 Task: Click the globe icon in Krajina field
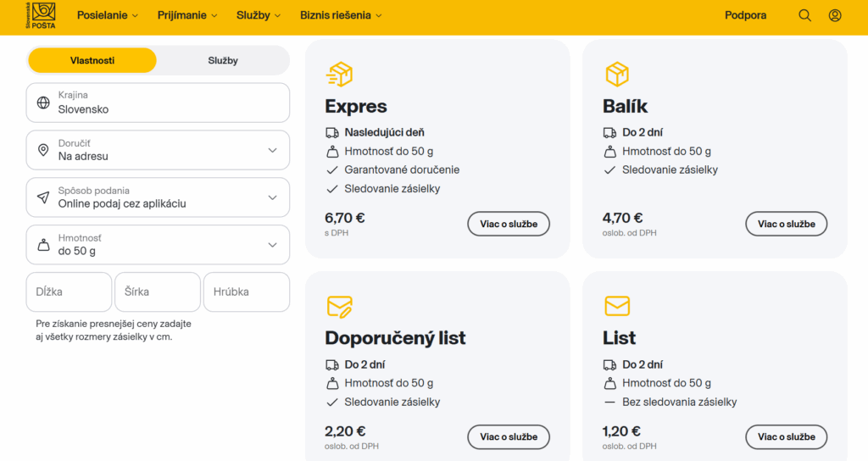[43, 103]
